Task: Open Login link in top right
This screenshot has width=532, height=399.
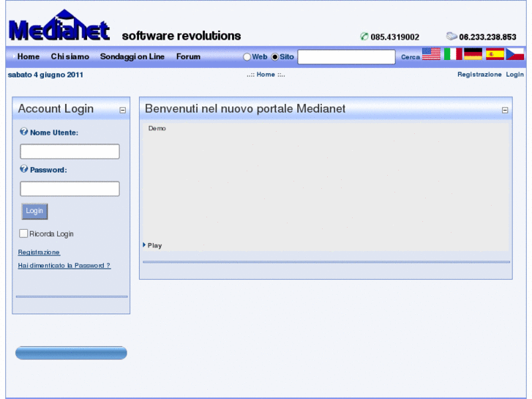Action: [514, 75]
